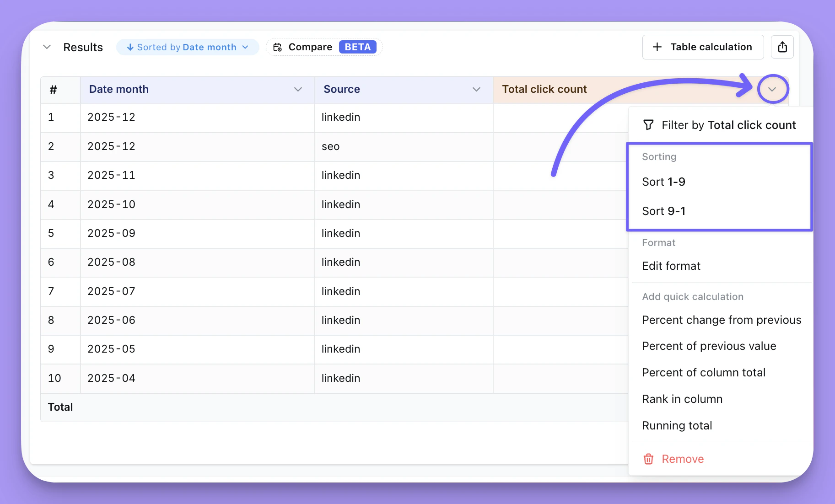Click the 2025-11 date cell
Viewport: 835px width, 504px height.
click(x=198, y=176)
